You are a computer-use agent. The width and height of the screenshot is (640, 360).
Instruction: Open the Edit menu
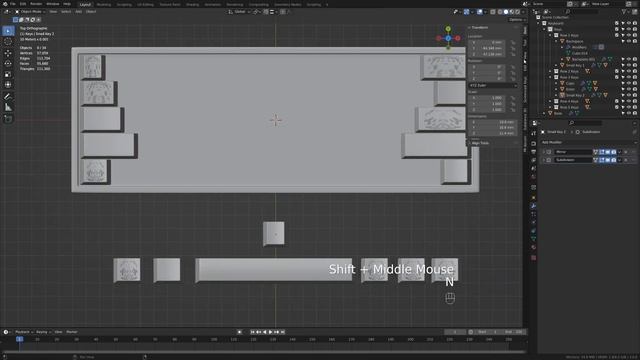click(23, 4)
